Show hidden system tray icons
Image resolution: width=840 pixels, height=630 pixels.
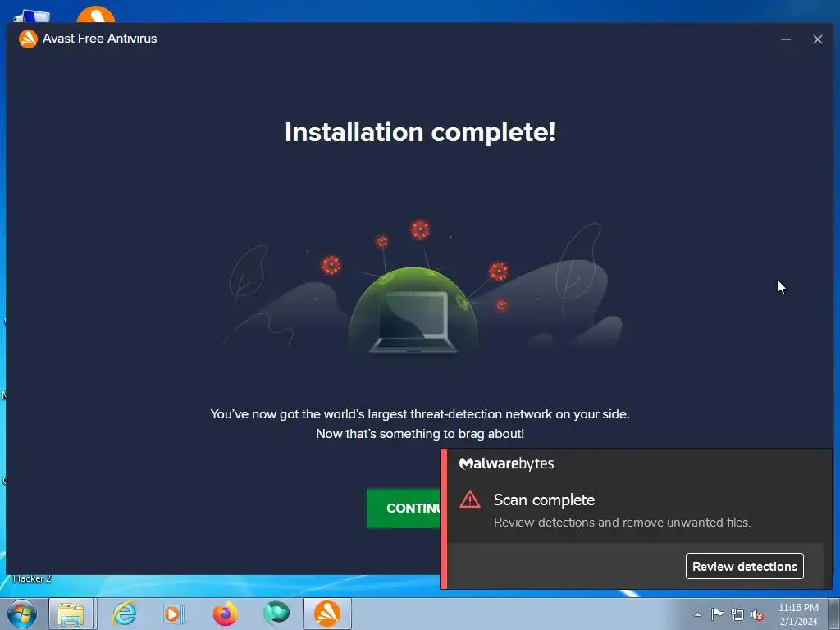(697, 614)
